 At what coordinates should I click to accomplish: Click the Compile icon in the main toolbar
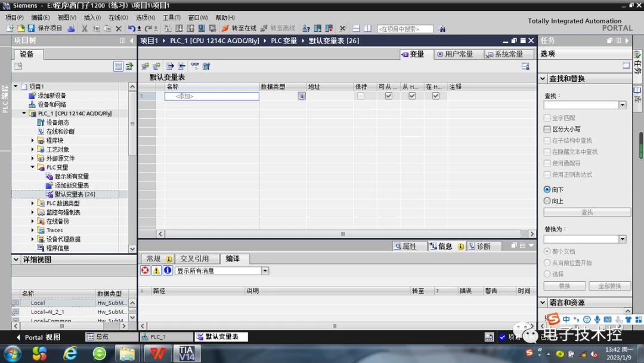point(168,29)
